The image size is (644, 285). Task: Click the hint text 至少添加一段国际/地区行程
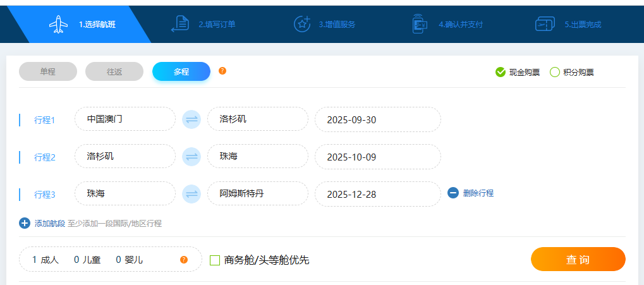click(x=114, y=224)
